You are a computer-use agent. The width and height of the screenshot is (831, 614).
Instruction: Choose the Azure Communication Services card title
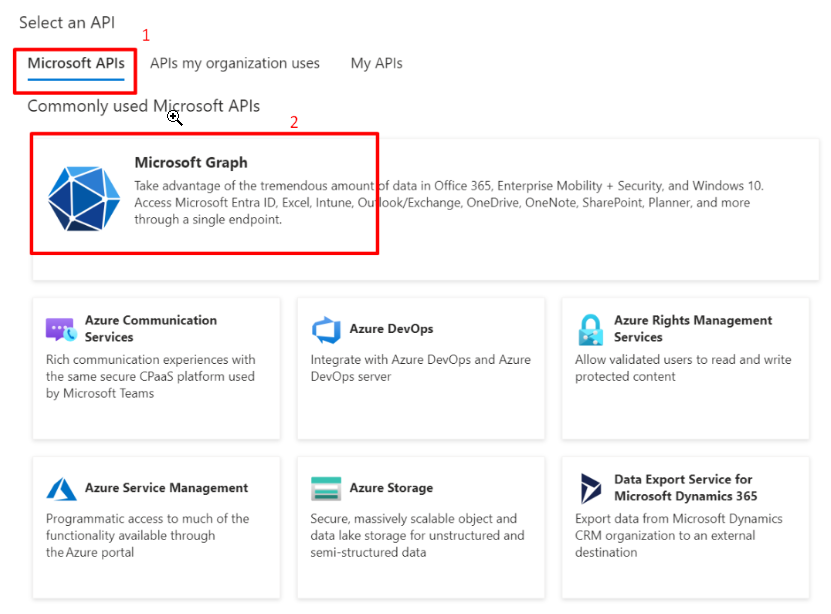click(x=150, y=328)
